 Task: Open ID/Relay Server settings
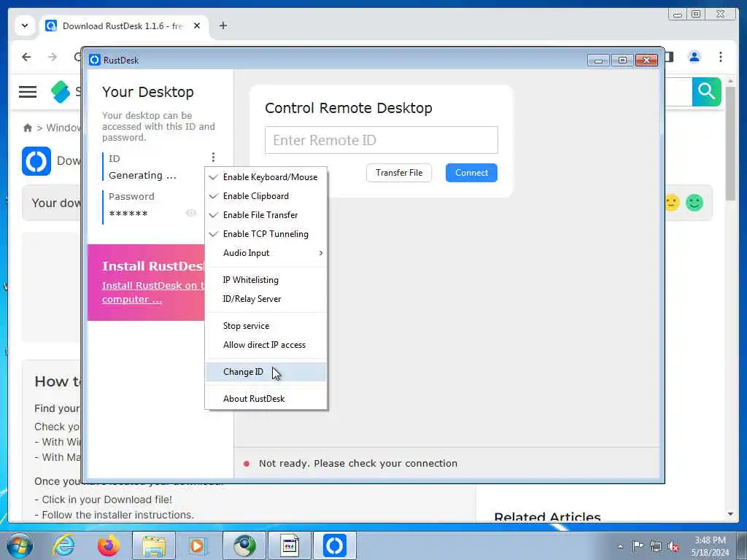click(x=266, y=299)
